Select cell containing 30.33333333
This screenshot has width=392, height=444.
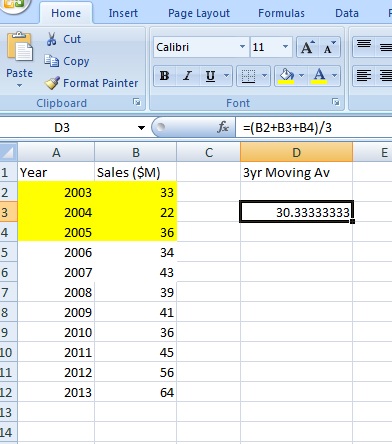tap(296, 212)
